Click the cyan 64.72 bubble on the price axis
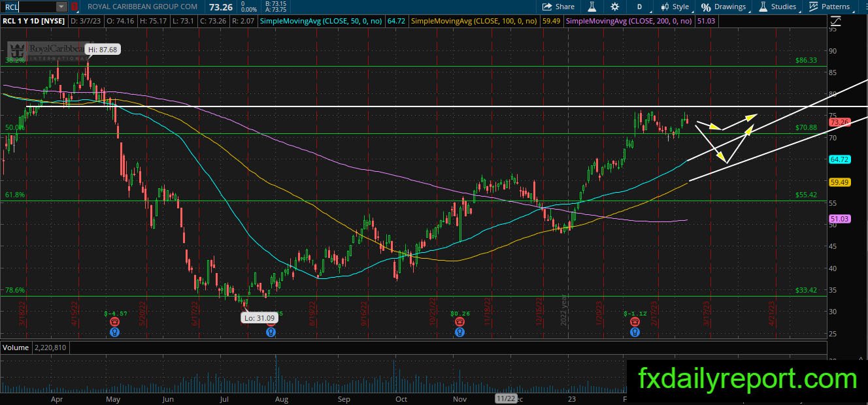 (x=839, y=159)
